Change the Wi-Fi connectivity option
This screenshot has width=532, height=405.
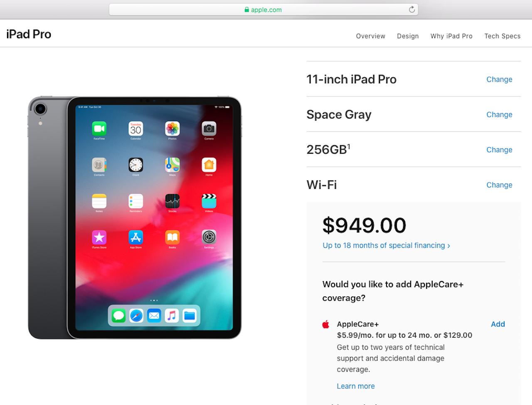[499, 185]
